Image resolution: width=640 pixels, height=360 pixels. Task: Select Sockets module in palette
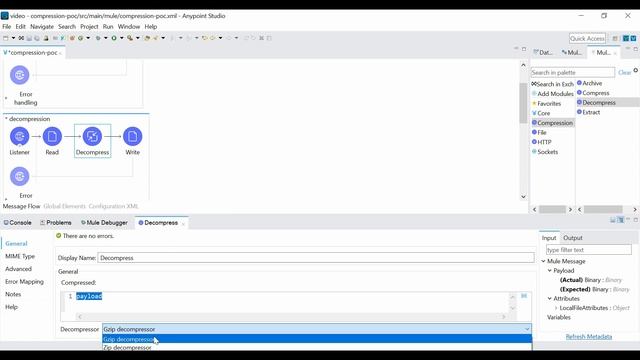[x=544, y=152]
